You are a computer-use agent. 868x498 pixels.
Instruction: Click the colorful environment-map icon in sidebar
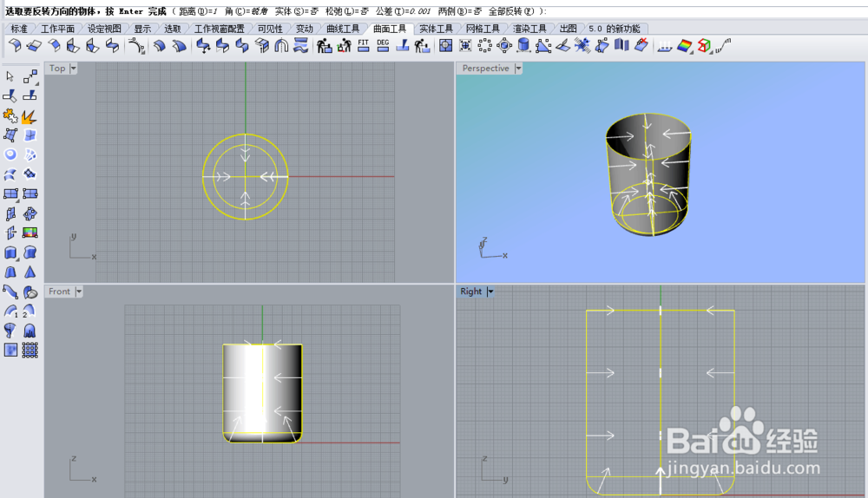point(30,233)
